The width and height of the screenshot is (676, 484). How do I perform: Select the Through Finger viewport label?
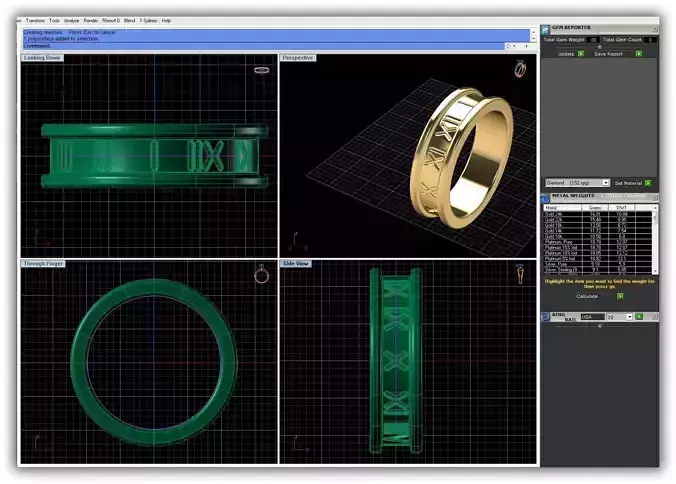[44, 263]
